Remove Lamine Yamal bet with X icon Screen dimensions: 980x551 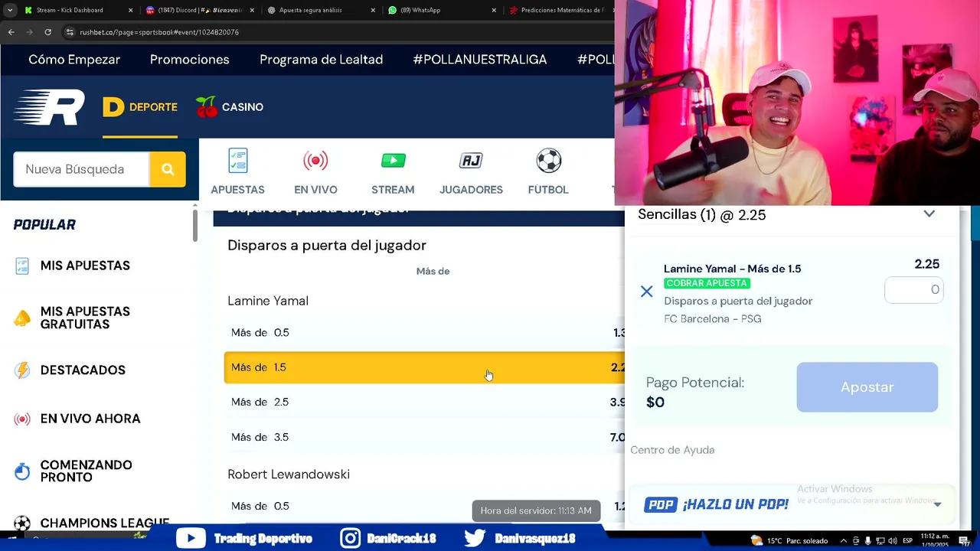647,292
